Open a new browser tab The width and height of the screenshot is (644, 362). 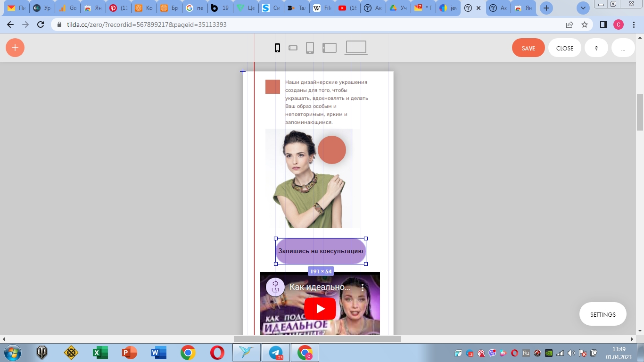pos(546,8)
